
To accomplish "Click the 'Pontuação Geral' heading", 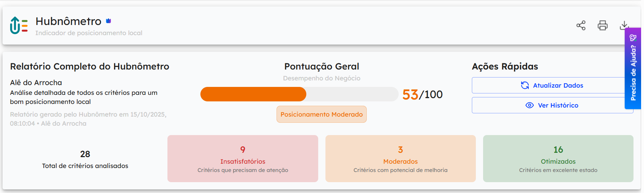I will tap(321, 67).
